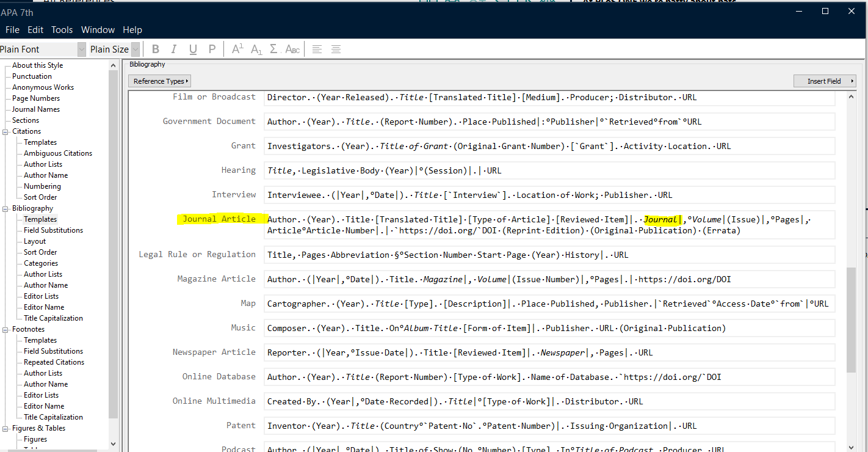Open Ambiguous Citations settings
The height and width of the screenshot is (452, 868).
pos(58,153)
